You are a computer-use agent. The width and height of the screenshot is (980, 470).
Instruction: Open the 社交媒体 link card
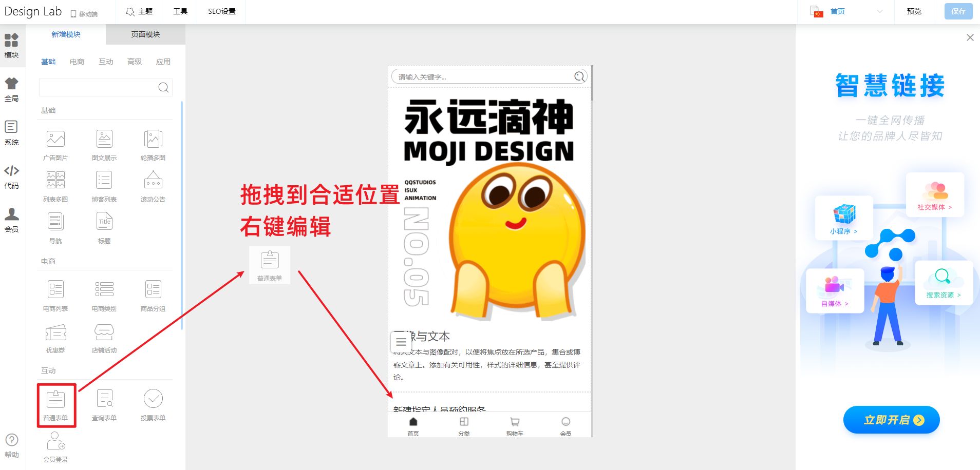(935, 195)
